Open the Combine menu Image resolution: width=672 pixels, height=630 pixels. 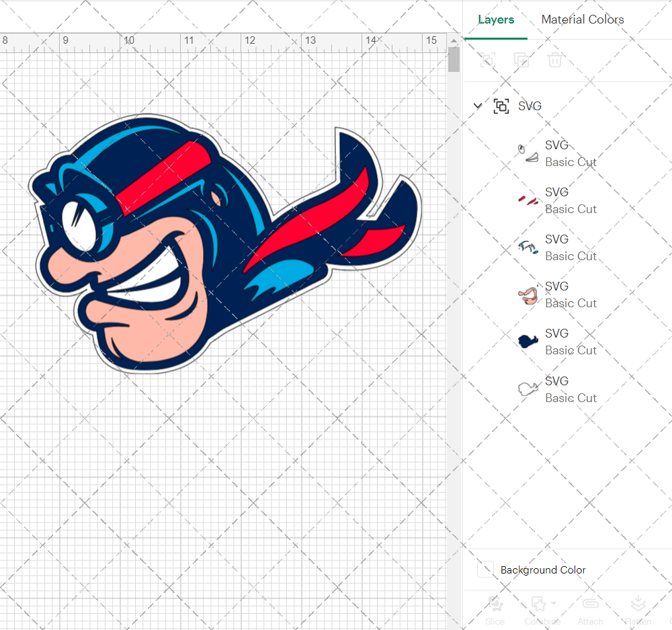click(x=542, y=610)
